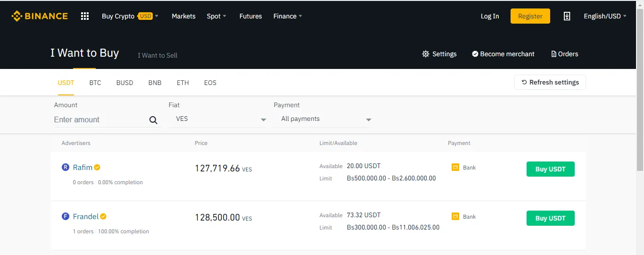The image size is (644, 255).
Task: Select the USDT tab
Action: pyautogui.click(x=66, y=83)
